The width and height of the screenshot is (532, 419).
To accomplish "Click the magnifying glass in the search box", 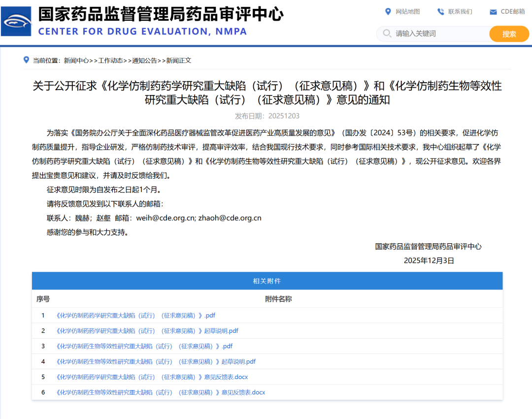I will (387, 33).
